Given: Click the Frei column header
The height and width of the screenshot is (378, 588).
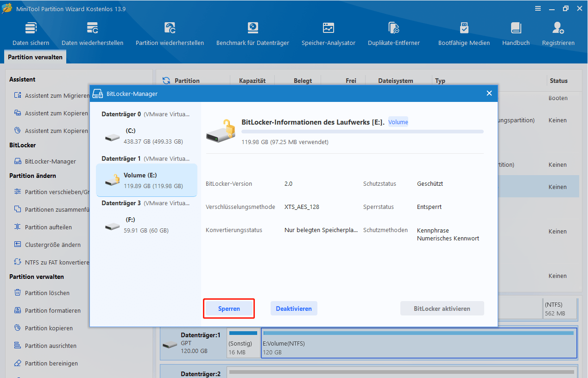Looking at the screenshot, I should point(351,81).
